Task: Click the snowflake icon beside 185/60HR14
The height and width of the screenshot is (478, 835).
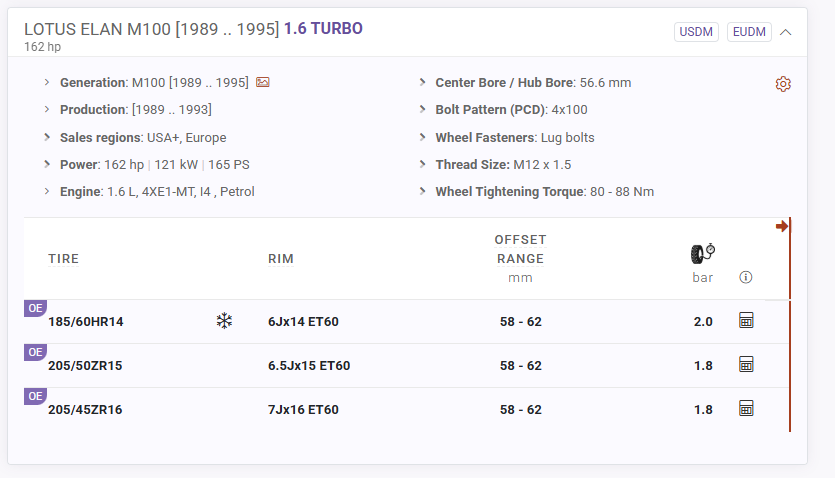Action: point(224,321)
